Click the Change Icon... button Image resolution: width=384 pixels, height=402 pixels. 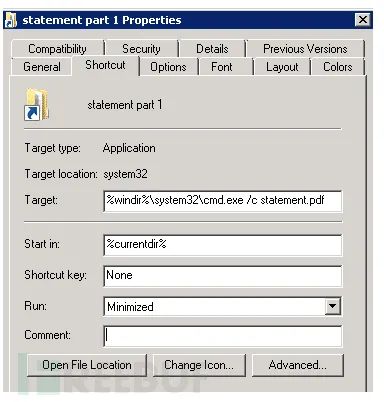pyautogui.click(x=199, y=365)
